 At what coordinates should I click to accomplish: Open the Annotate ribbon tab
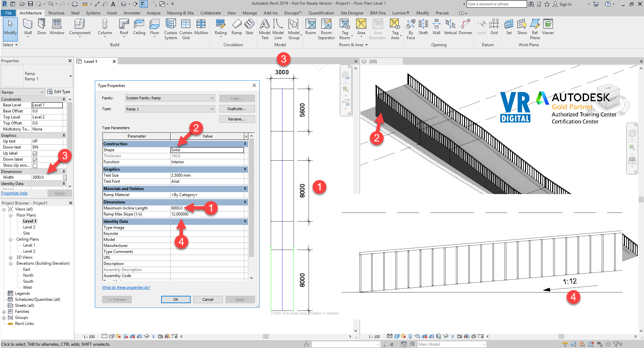[132, 13]
